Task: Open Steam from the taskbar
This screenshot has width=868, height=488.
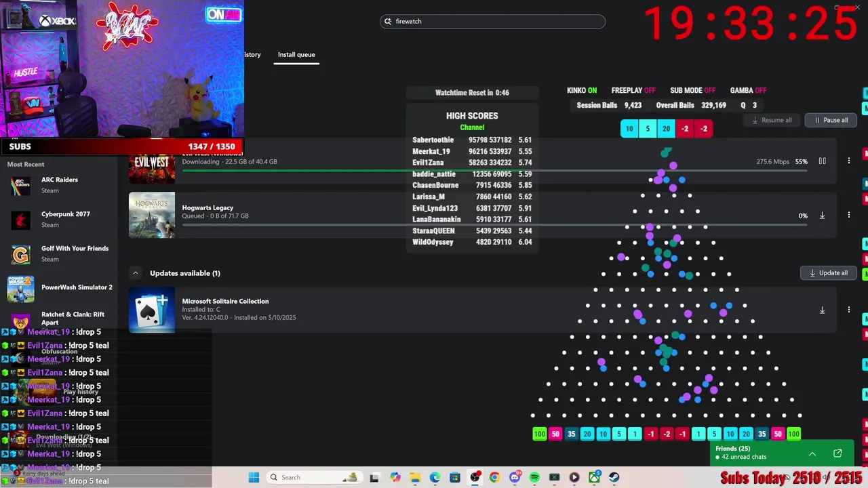Action: click(x=614, y=477)
